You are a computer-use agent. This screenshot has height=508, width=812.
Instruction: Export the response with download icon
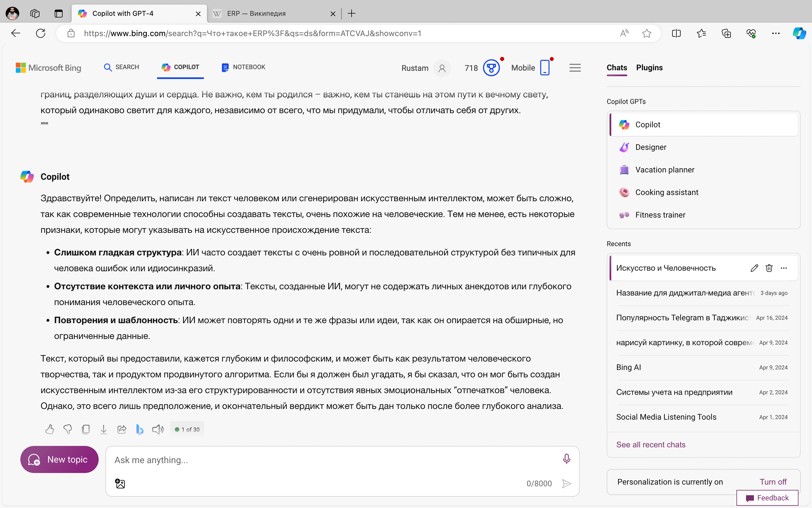point(104,429)
